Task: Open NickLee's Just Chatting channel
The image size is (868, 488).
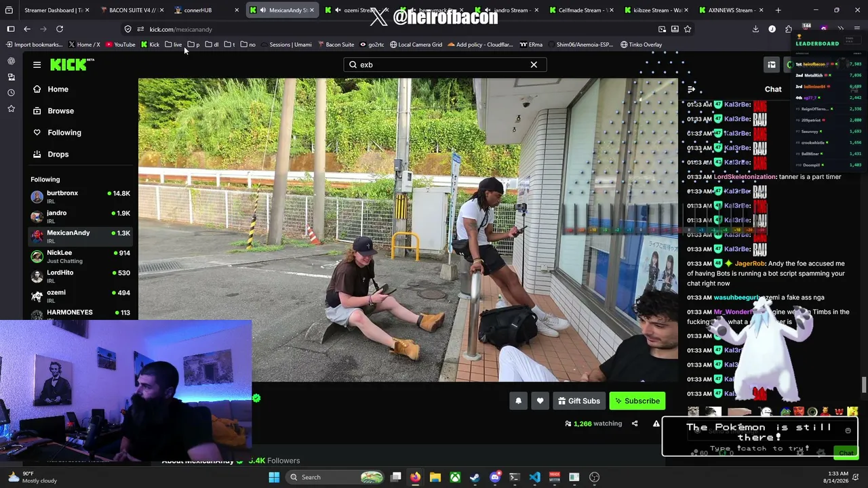Action: point(81,256)
